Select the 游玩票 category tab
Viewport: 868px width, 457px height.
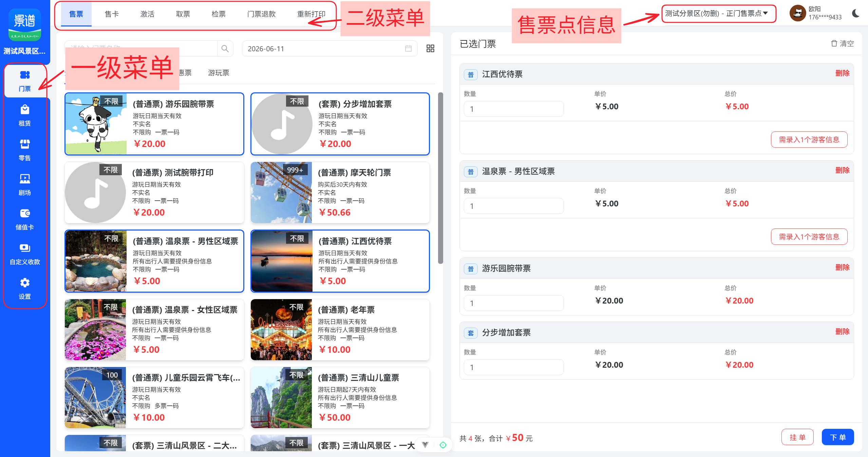point(219,73)
